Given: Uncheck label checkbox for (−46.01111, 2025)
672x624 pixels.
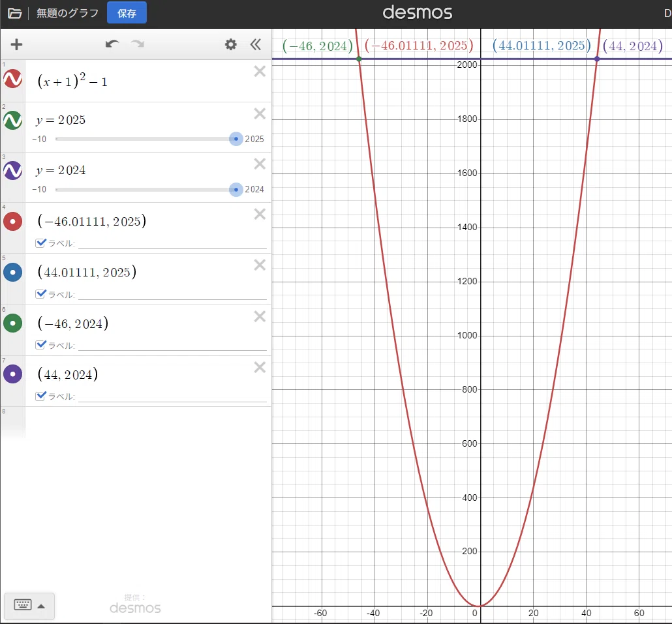Looking at the screenshot, I should pyautogui.click(x=40, y=243).
